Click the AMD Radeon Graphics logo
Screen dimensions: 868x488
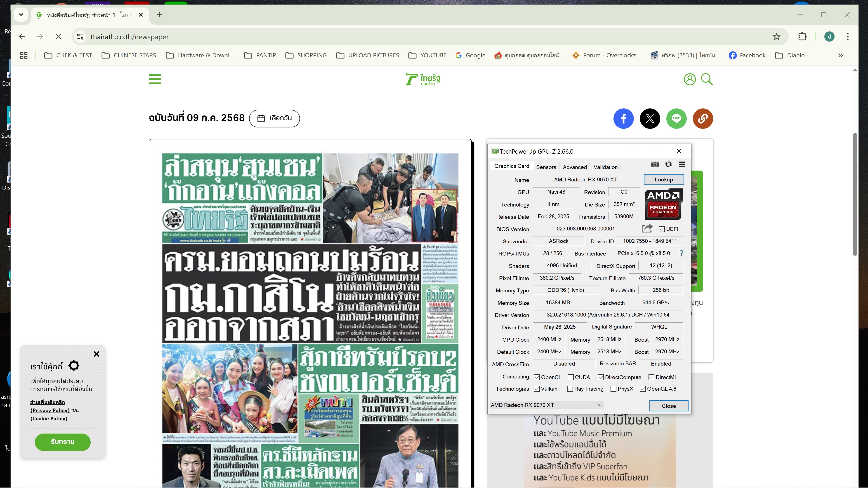pos(663,204)
